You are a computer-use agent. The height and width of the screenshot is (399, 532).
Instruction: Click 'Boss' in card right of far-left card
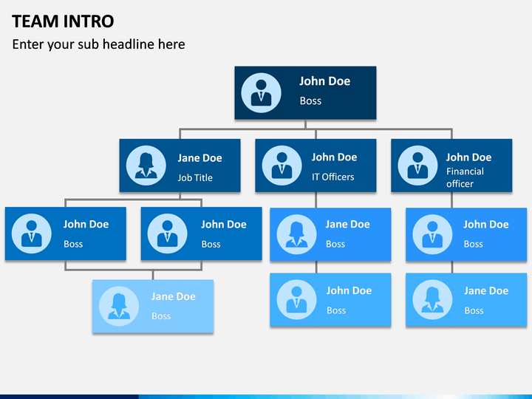[211, 245]
